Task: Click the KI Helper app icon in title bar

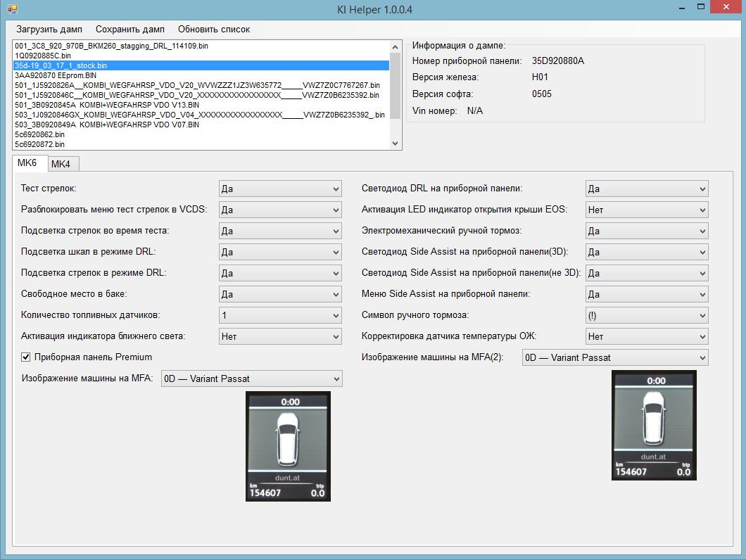Action: 12,8
